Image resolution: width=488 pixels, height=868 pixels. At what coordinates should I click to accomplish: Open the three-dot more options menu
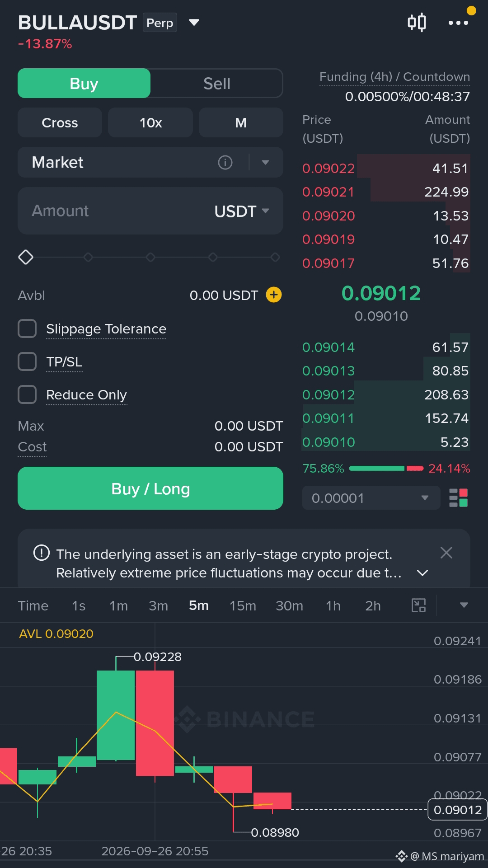click(x=458, y=23)
